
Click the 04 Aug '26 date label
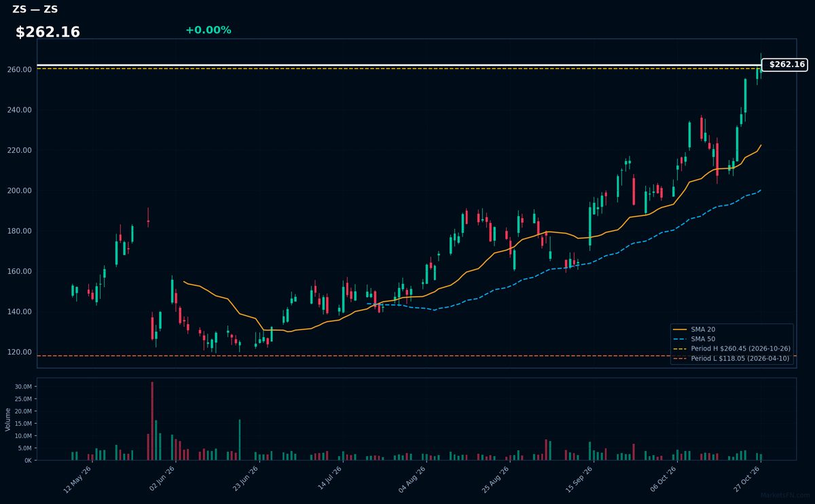tap(412, 480)
